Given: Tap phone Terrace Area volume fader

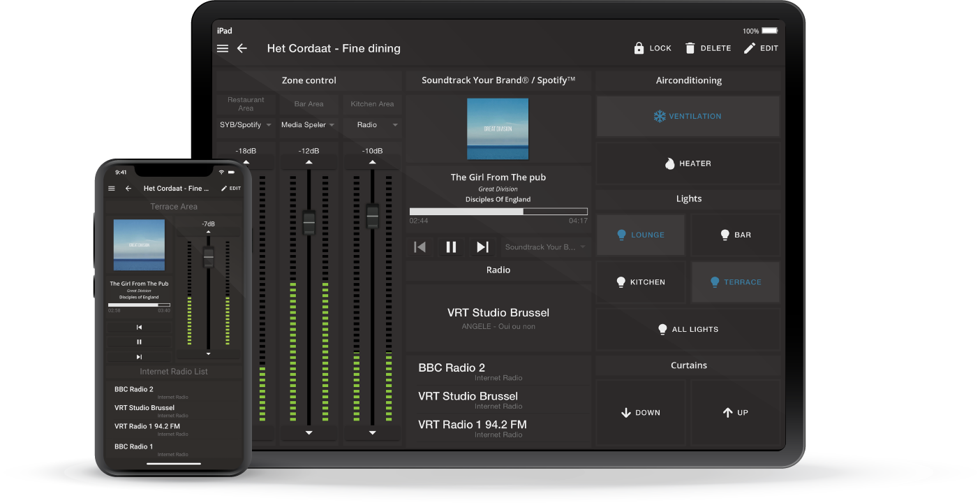Looking at the screenshot, I should [x=208, y=257].
